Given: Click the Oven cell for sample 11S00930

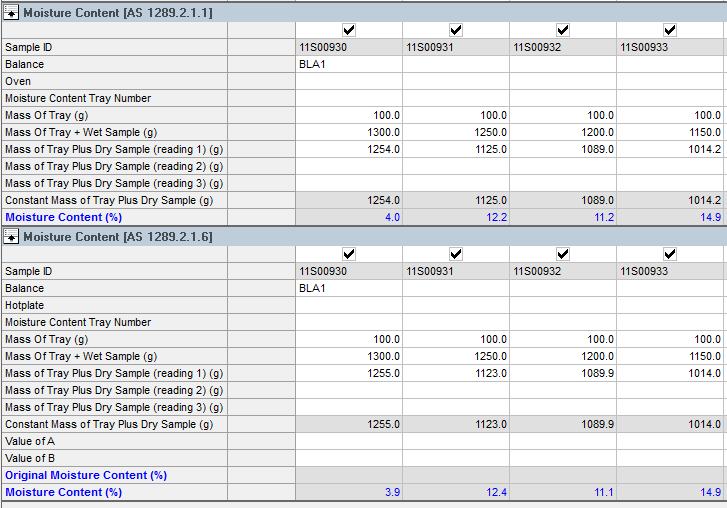Looking at the screenshot, I should click(348, 81).
